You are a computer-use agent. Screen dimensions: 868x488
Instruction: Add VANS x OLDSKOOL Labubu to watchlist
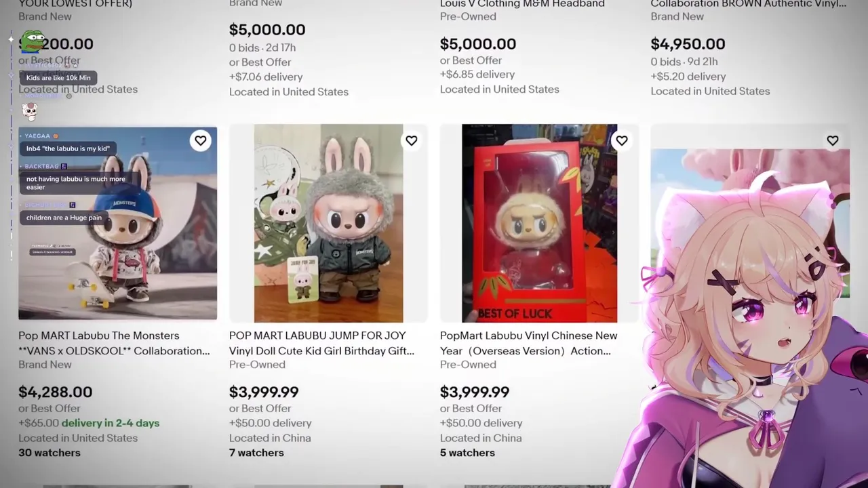click(x=200, y=140)
